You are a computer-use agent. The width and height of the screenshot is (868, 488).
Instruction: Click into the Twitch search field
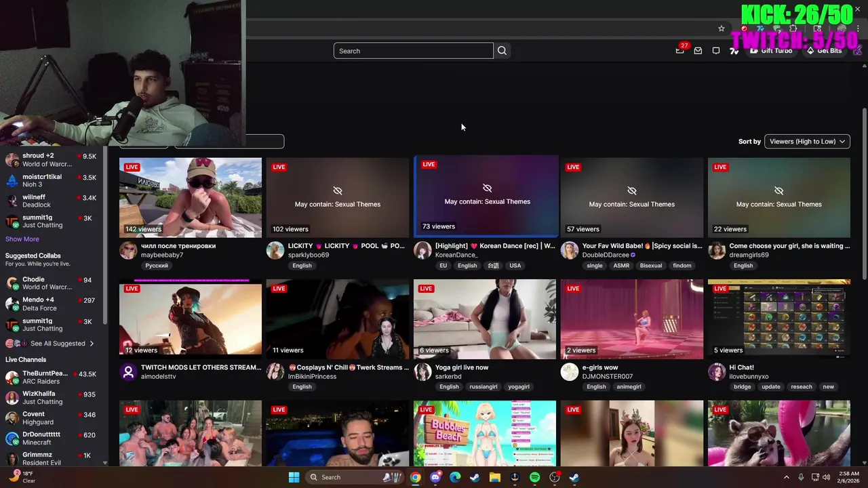413,51
